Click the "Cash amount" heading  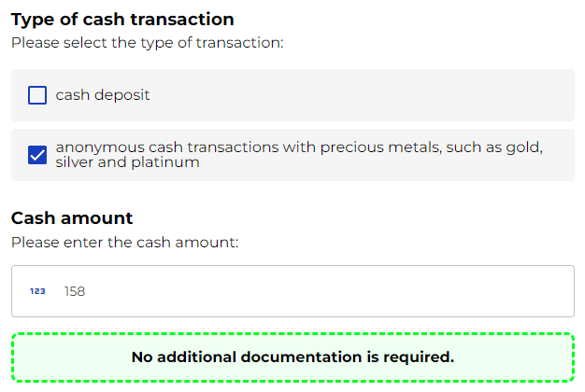[x=72, y=218]
